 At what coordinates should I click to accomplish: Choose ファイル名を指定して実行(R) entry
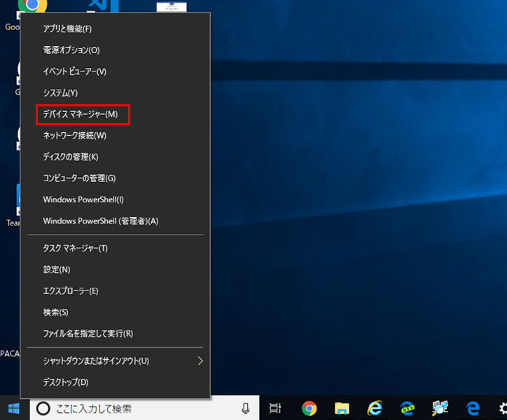click(88, 334)
